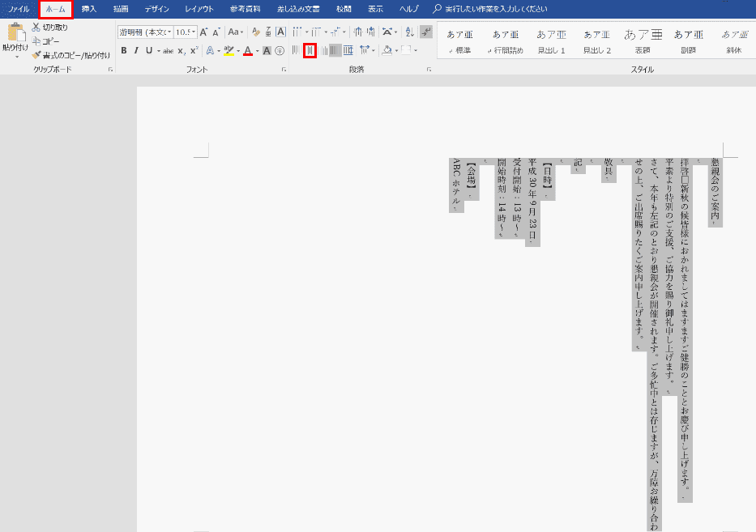
Task: Toggle italic formatting
Action: (136, 50)
